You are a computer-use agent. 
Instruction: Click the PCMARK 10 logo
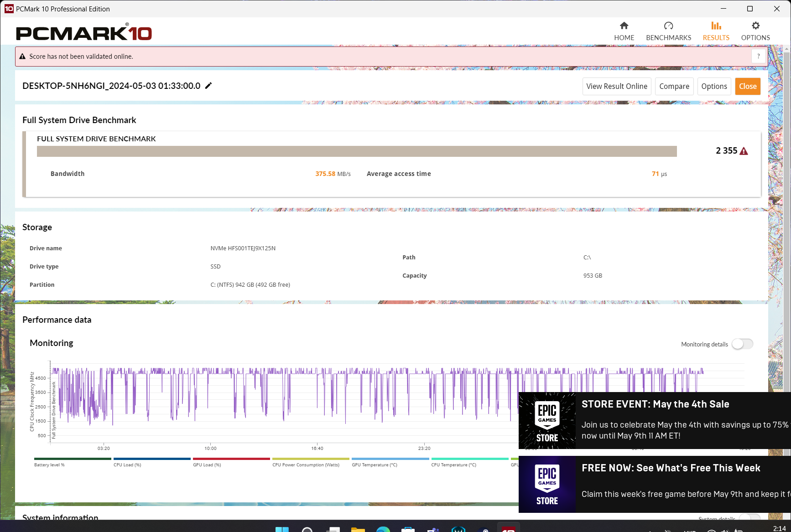(84, 32)
